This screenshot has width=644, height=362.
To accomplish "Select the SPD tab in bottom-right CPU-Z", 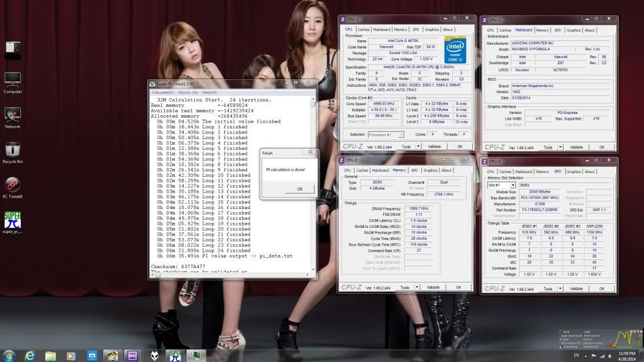I will 557,171.
